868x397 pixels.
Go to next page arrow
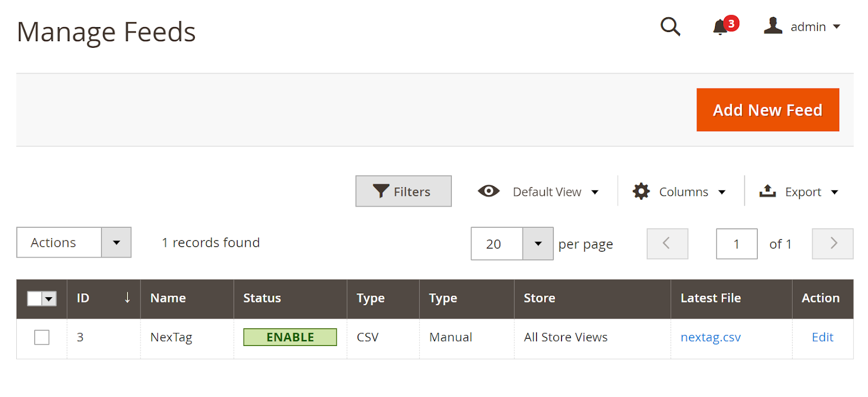(833, 244)
